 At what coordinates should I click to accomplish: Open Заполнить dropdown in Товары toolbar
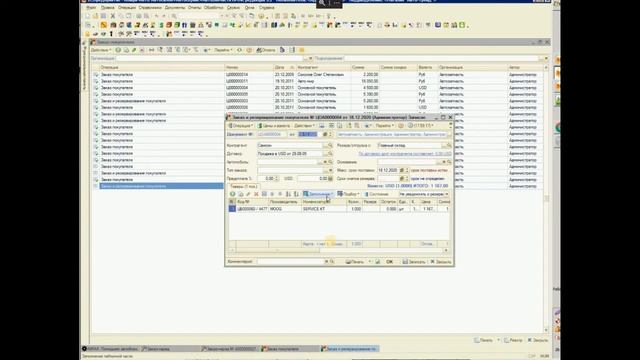click(318, 194)
